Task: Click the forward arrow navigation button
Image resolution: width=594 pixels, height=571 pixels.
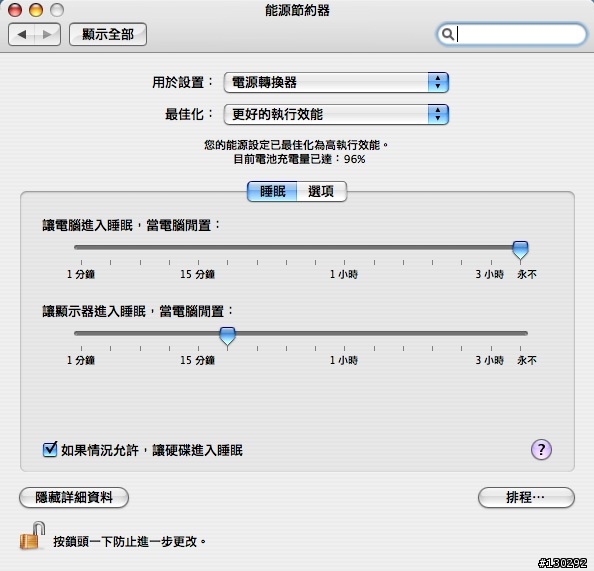Action: 47,34
